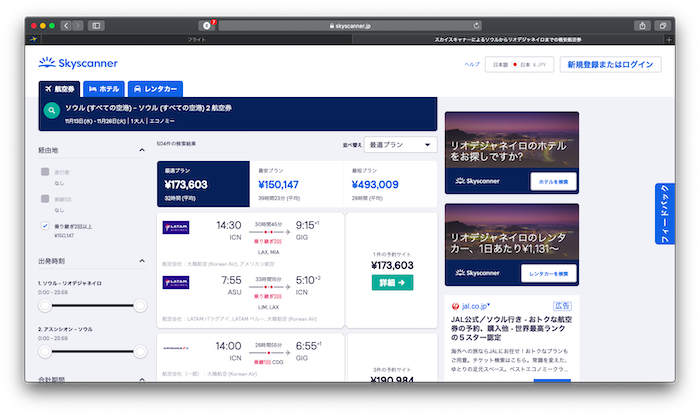This screenshot has width=700, height=415.
Task: Add new tab with plus button
Action: 669,40
